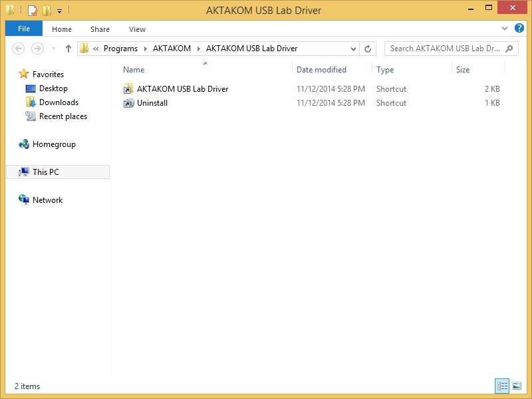Click the date of AKTAKOM USB Lab Driver row
This screenshot has width=532, height=399.
(331, 89)
